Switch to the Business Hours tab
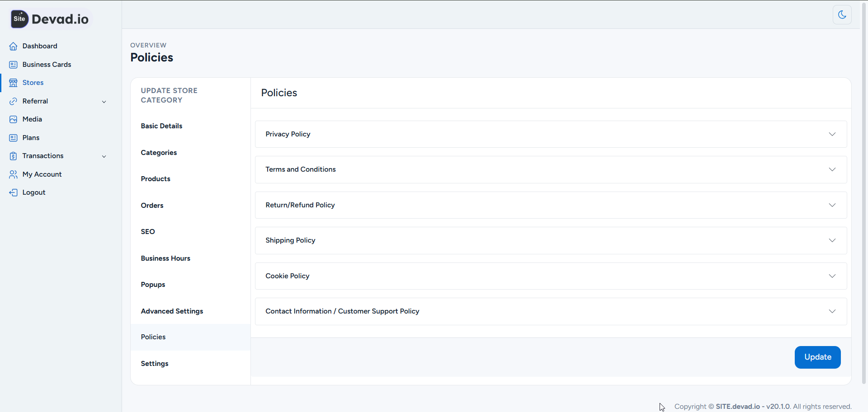 click(x=165, y=258)
